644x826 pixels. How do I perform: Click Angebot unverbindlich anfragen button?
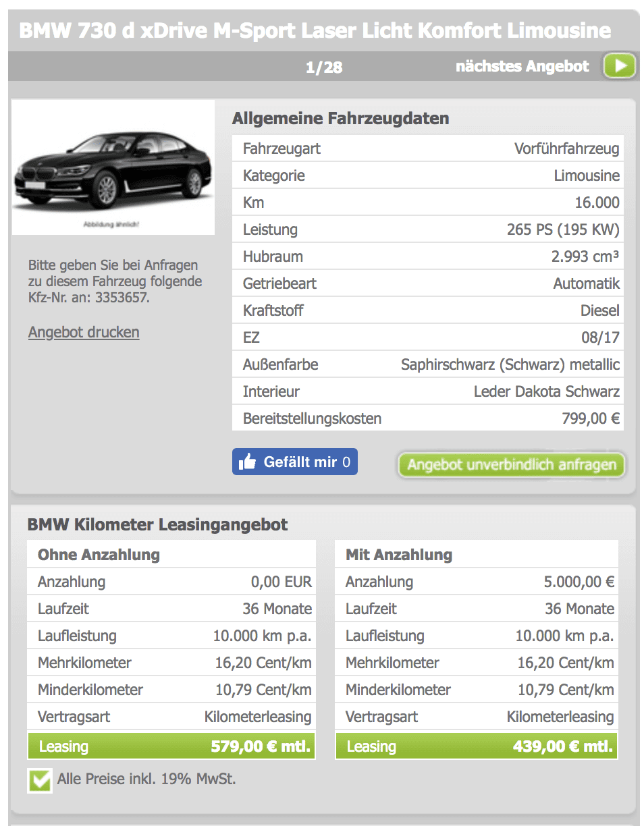pyautogui.click(x=511, y=464)
